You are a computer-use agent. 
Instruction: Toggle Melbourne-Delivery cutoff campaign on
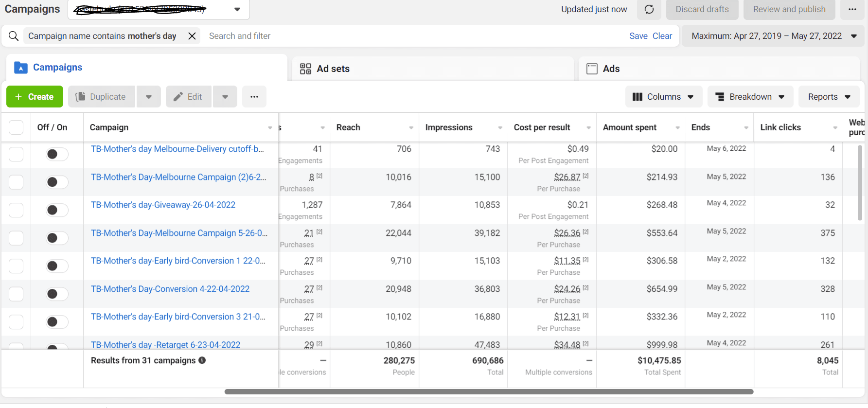pyautogui.click(x=57, y=154)
